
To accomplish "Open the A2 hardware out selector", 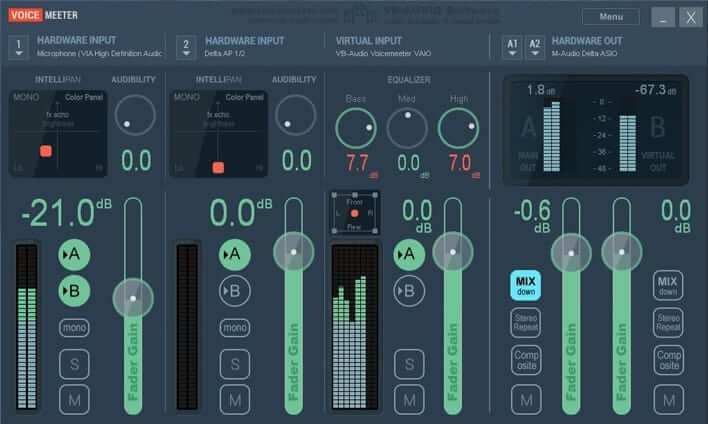I will 535,47.
